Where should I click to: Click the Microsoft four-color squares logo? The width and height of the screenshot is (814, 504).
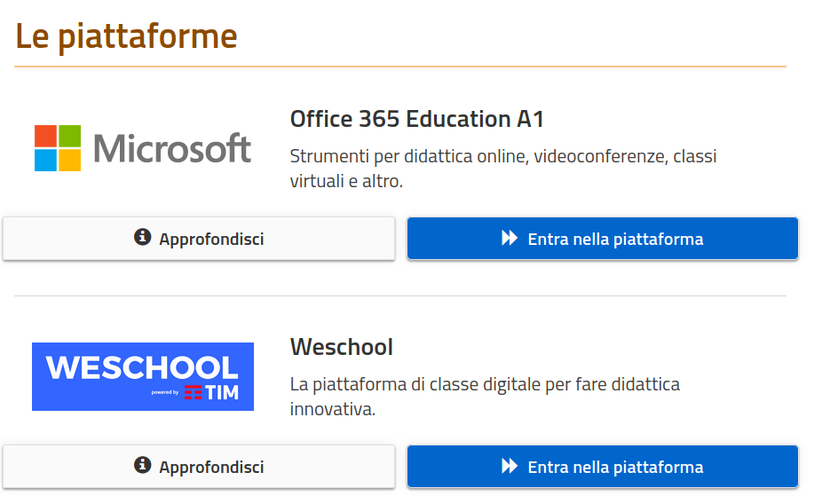tap(58, 148)
